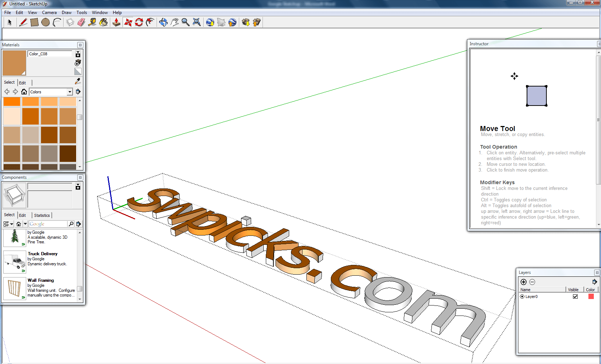Pick the pink Eraser tool
Viewport: 601px width, 364px height.
coord(82,22)
